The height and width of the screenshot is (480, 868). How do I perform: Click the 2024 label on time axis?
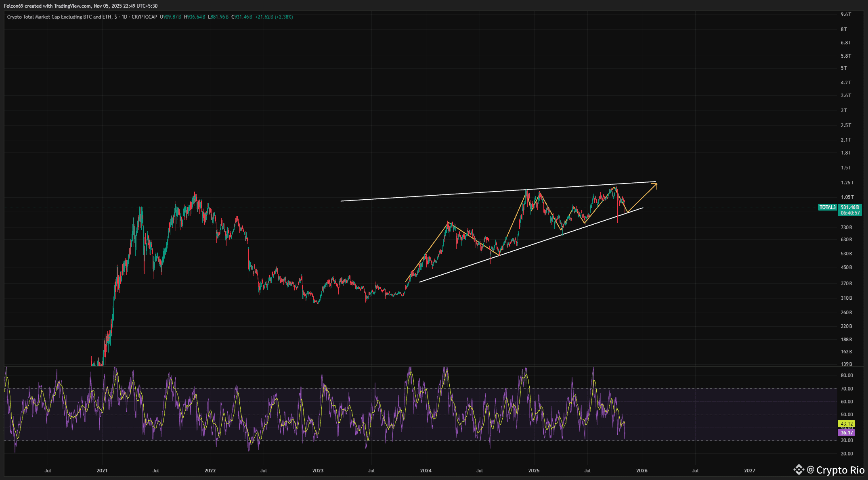(426, 471)
